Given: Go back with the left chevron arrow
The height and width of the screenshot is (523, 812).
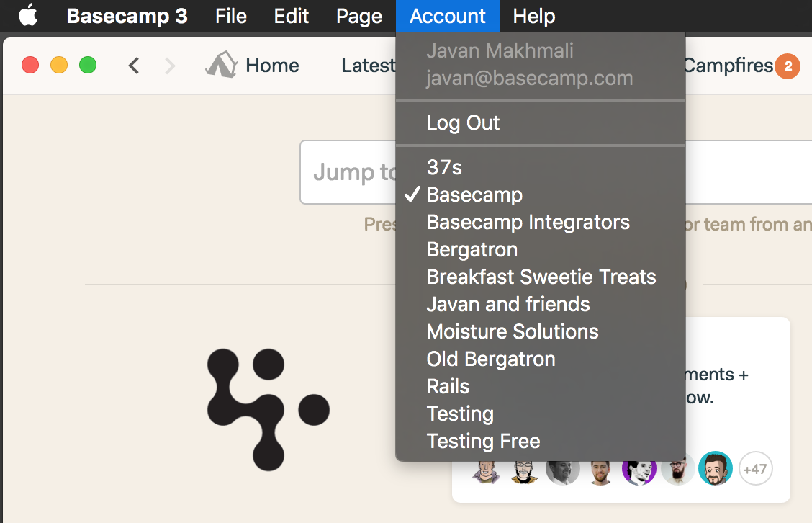Looking at the screenshot, I should (134, 66).
